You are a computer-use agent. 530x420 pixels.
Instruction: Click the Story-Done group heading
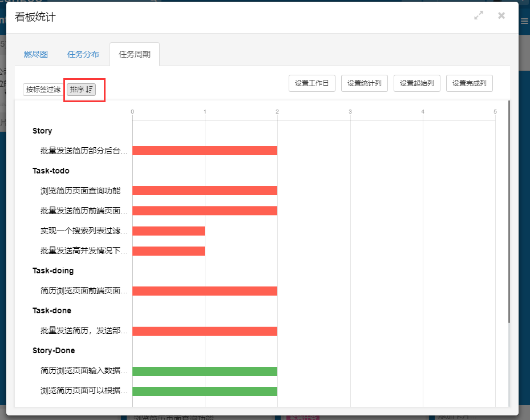pos(54,350)
